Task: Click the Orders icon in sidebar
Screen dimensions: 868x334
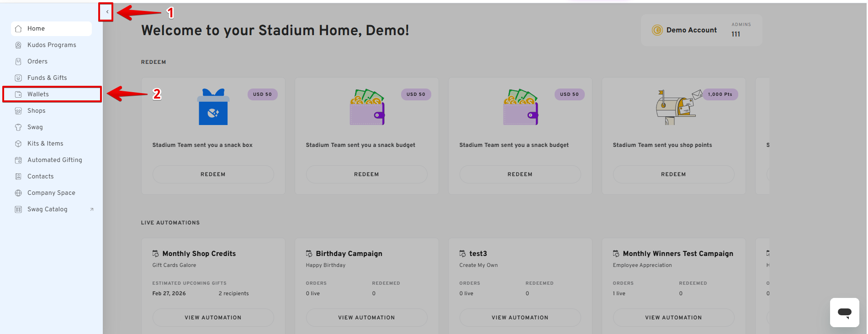Action: [x=18, y=62]
